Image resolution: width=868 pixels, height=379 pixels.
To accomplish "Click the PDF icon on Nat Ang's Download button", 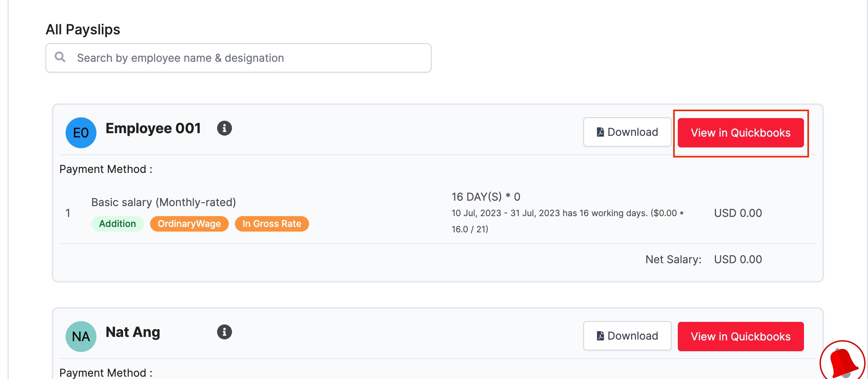I will click(x=600, y=336).
